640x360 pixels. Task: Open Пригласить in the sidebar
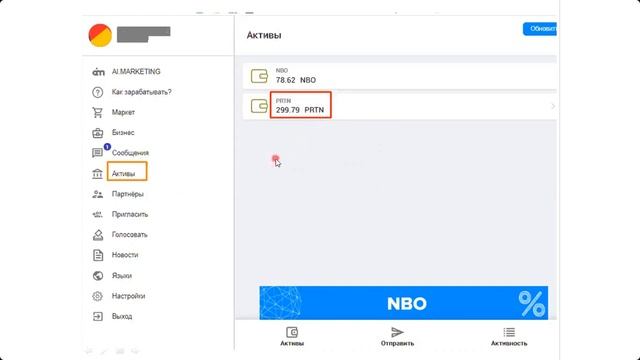[x=130, y=214]
